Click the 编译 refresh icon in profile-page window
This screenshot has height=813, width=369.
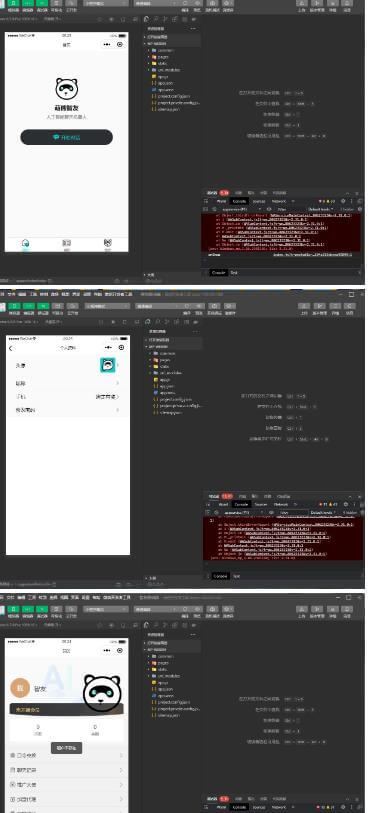click(187, 306)
